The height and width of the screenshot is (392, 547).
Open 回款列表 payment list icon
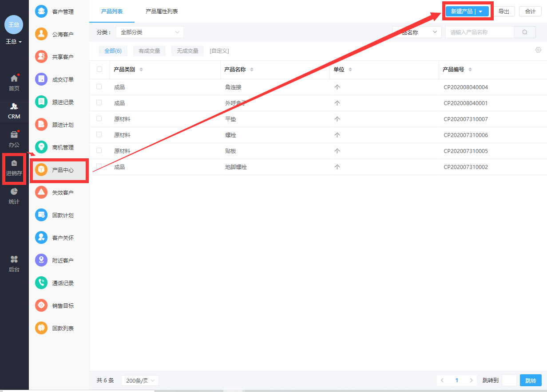click(41, 328)
